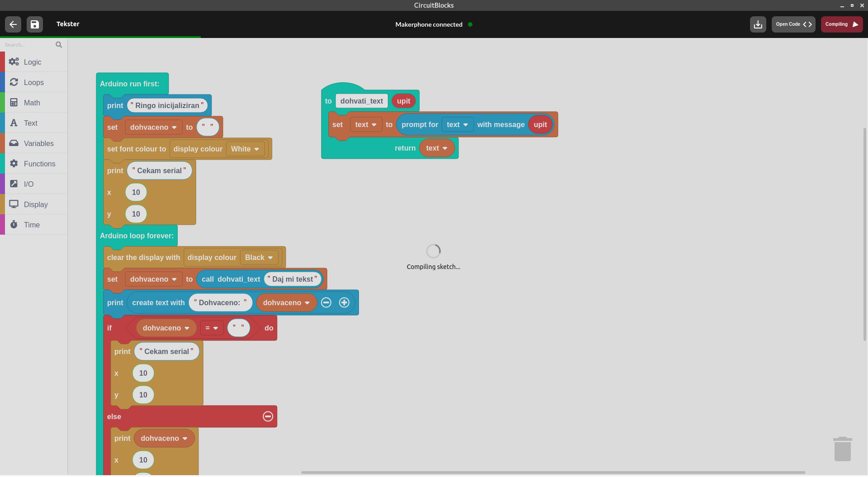Edit the Daj mi tekst string

[293, 279]
